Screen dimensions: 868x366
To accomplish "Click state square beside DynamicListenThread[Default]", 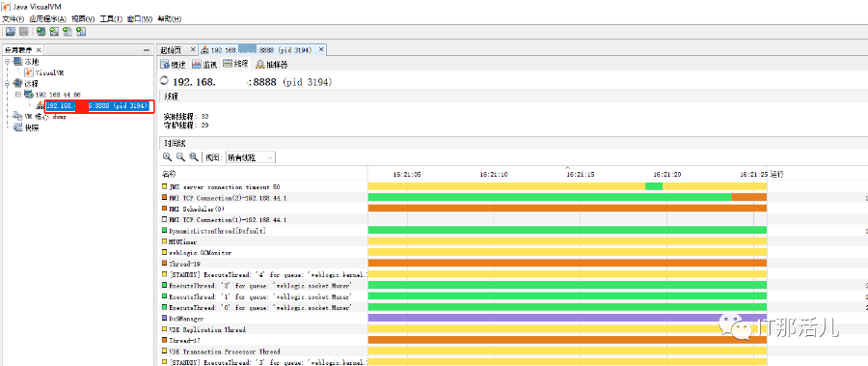I will point(164,231).
